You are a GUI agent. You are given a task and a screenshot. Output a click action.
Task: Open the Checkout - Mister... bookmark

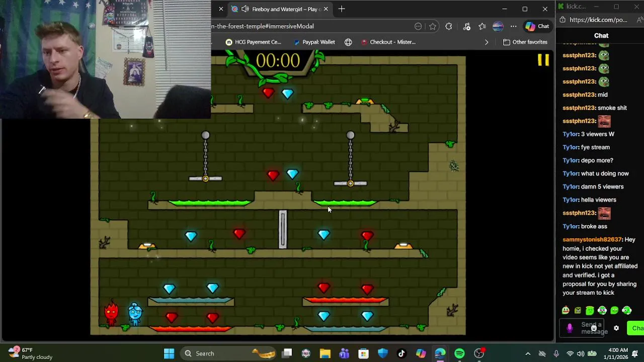(x=388, y=42)
